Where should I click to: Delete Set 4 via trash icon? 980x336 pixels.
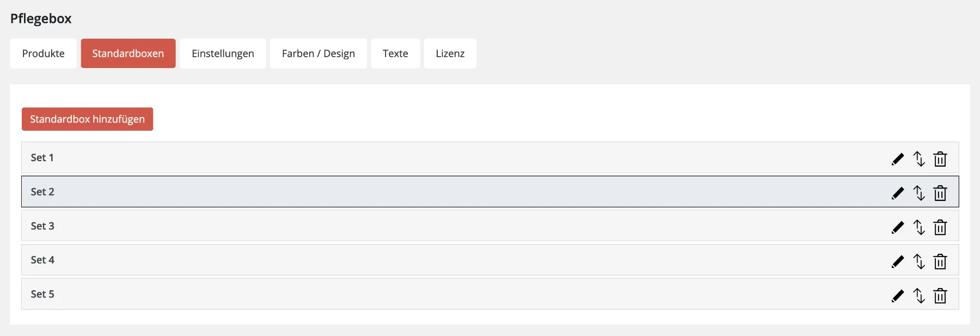pyautogui.click(x=940, y=261)
